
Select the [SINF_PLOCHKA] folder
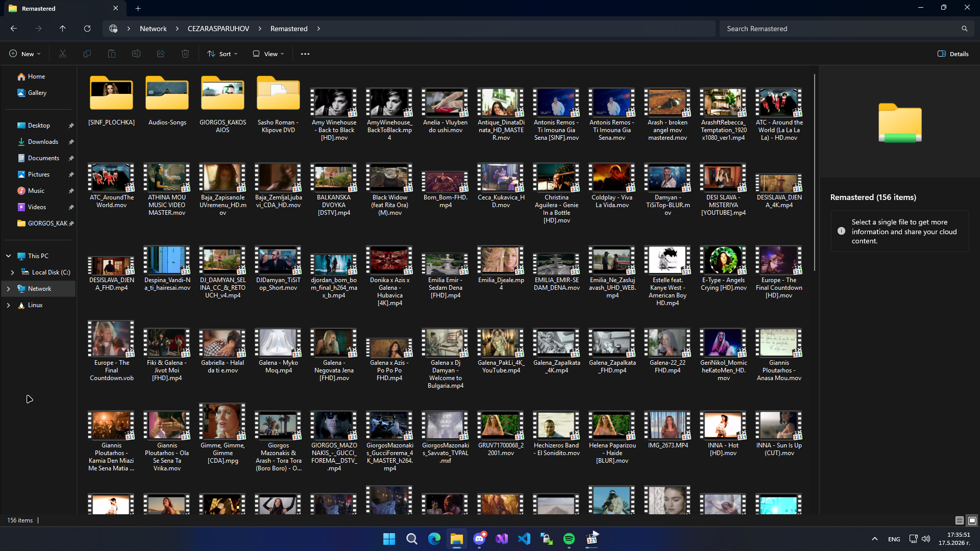(111, 101)
